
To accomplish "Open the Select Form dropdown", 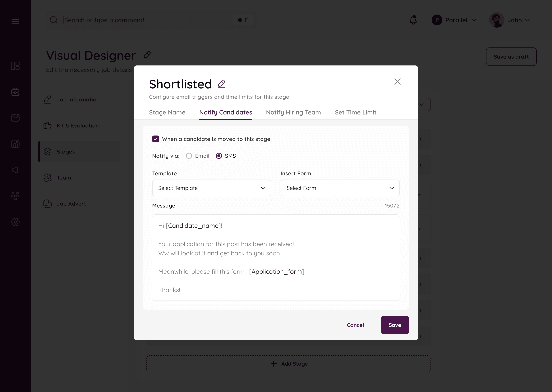I will click(340, 188).
